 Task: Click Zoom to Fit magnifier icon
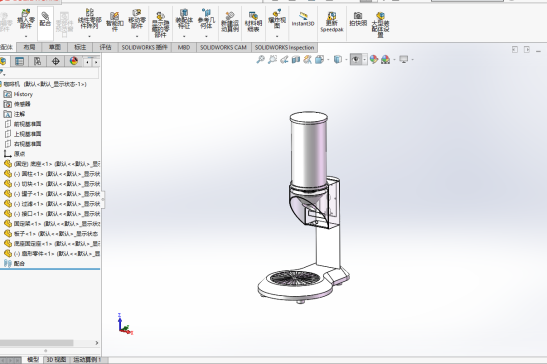[x=260, y=60]
